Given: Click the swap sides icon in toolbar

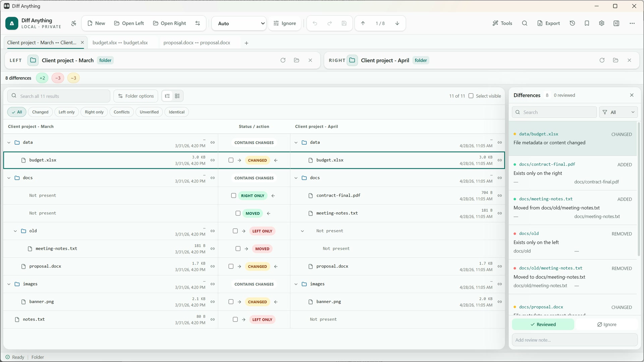Looking at the screenshot, I should coord(198,23).
